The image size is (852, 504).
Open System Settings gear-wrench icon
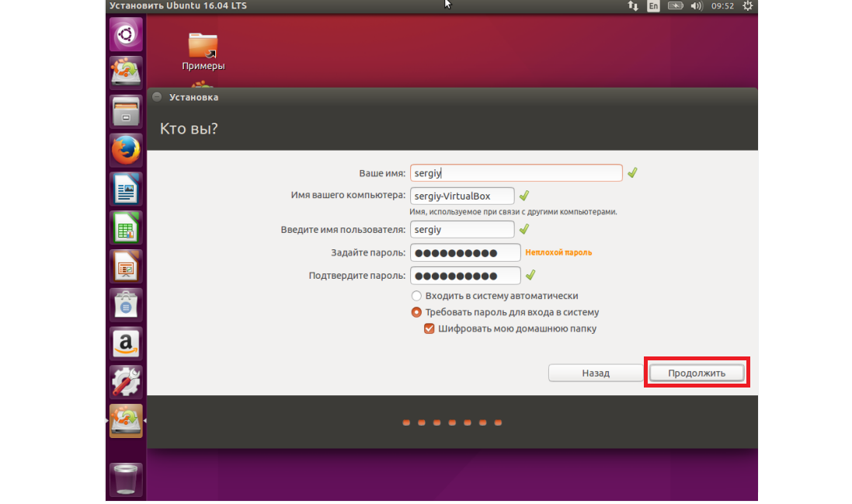click(x=126, y=381)
